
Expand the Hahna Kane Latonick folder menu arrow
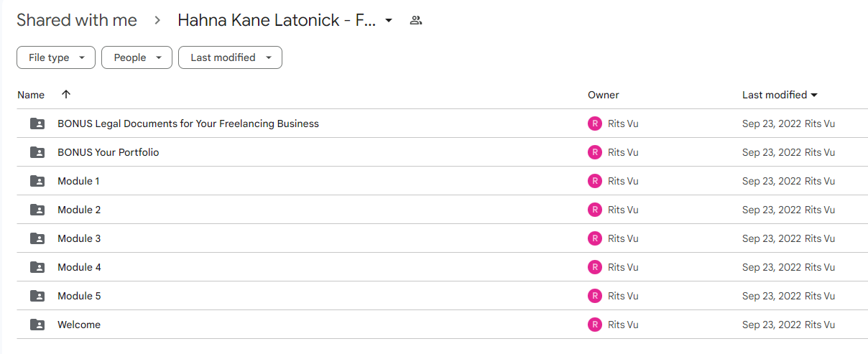click(389, 20)
